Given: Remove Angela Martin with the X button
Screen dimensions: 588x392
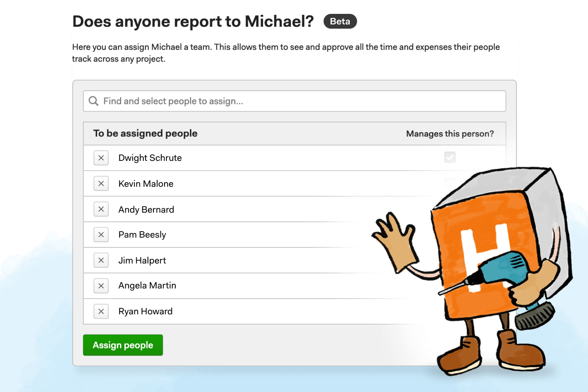Looking at the screenshot, I should pyautogui.click(x=101, y=285).
